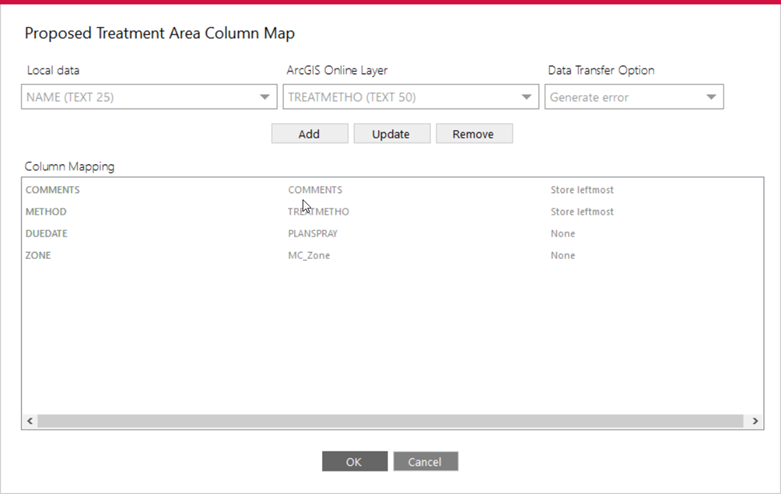
Task: Click the Update button
Action: tap(391, 134)
